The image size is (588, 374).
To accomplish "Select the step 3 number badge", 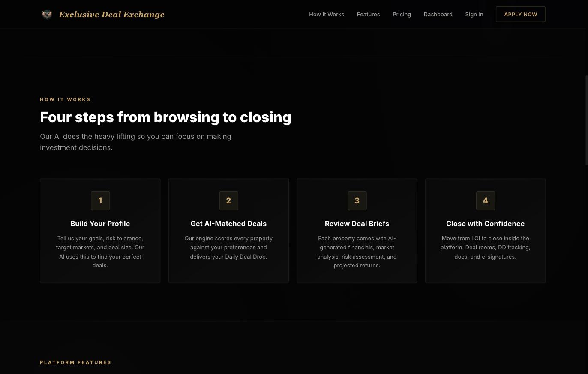I will (357, 201).
